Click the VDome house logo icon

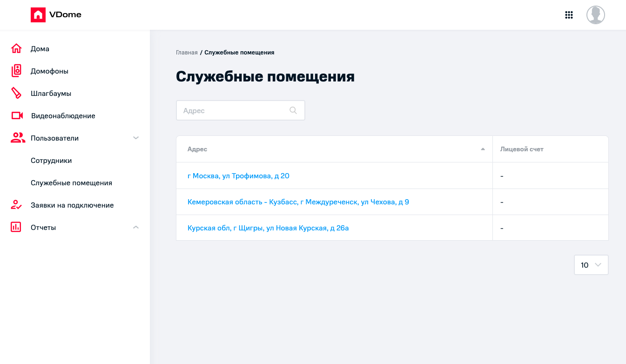(38, 15)
